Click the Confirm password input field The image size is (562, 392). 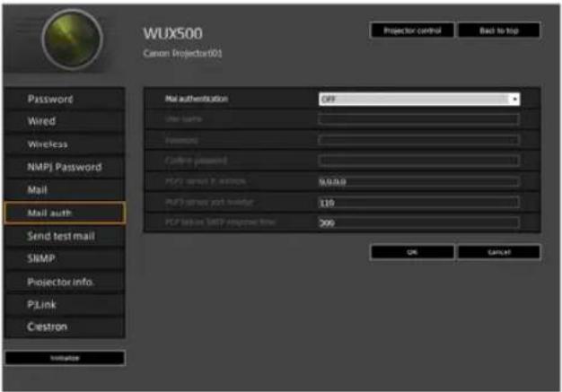[418, 161]
